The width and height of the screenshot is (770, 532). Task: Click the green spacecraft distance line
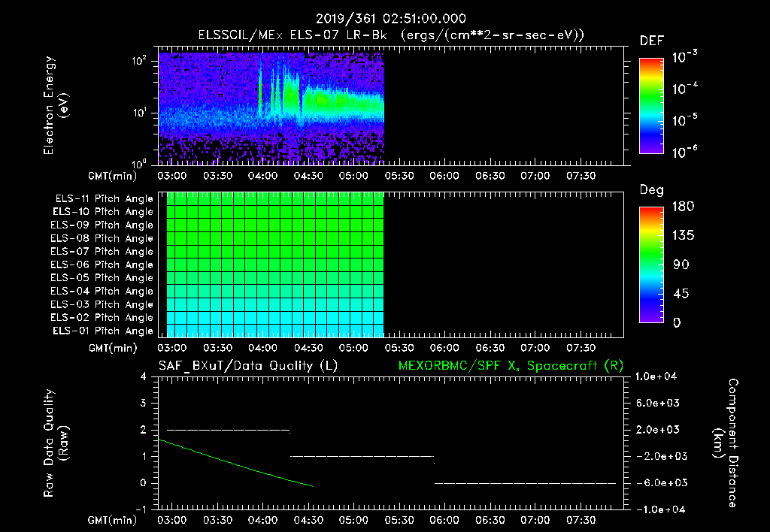(235, 463)
